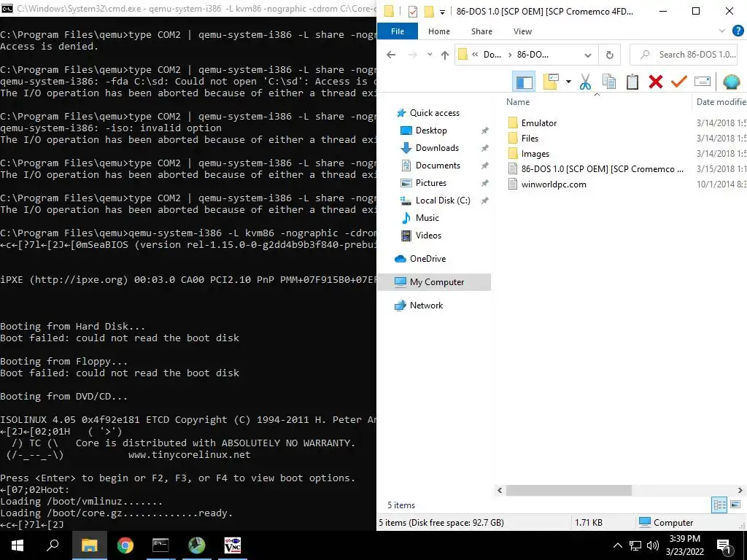Click the Paste clipboard icon
The image size is (747, 560).
pos(632,82)
